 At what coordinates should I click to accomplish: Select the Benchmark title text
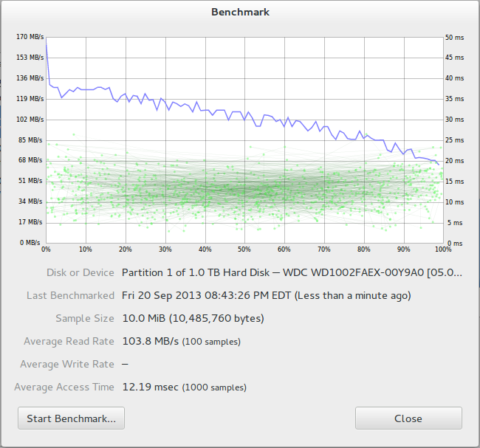click(240, 12)
